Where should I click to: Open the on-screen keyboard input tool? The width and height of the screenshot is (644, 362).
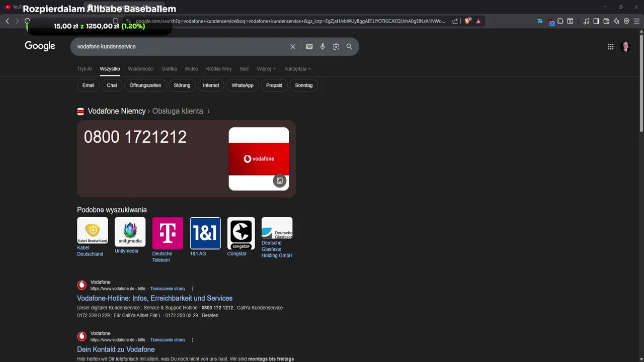pyautogui.click(x=309, y=46)
